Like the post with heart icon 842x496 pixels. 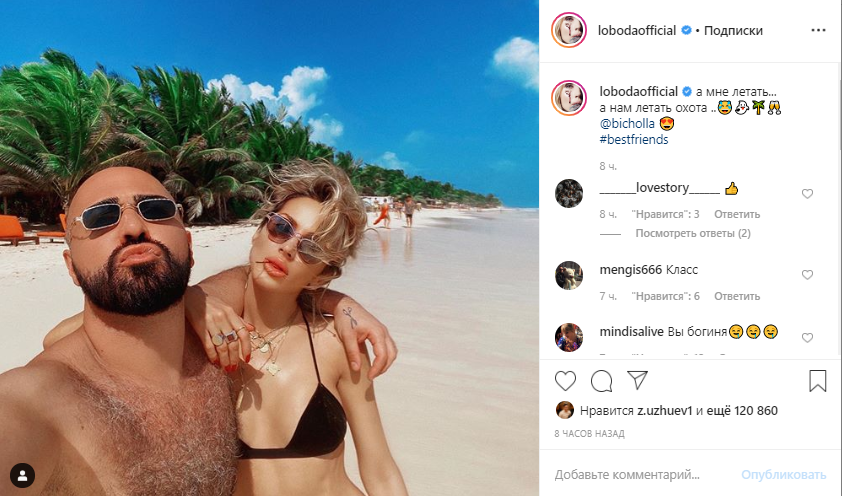565,381
